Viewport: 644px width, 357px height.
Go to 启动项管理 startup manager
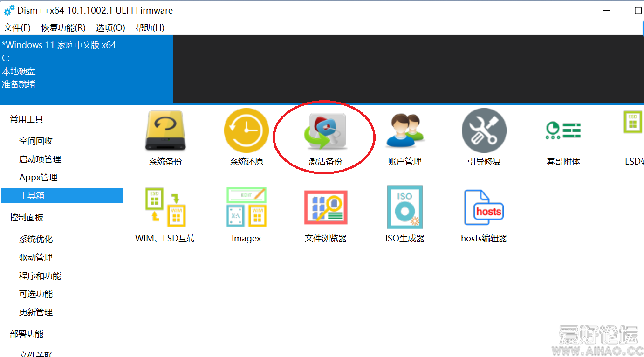coord(40,159)
